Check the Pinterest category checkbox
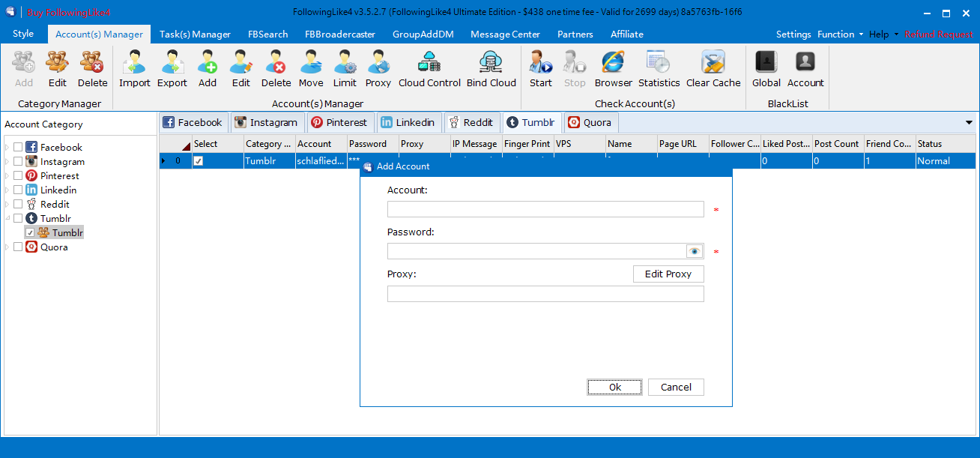The width and height of the screenshot is (980, 458). (x=18, y=176)
